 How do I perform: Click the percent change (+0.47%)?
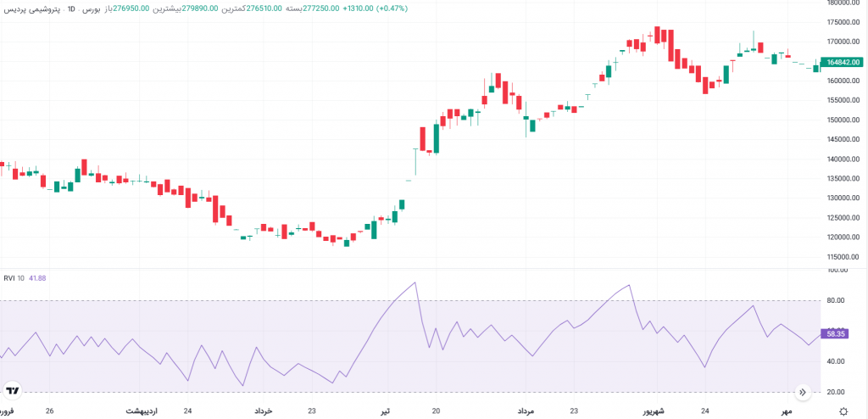click(392, 8)
